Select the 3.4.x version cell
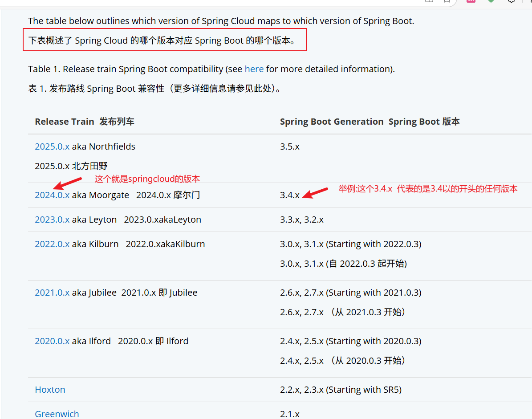 pyautogui.click(x=290, y=195)
